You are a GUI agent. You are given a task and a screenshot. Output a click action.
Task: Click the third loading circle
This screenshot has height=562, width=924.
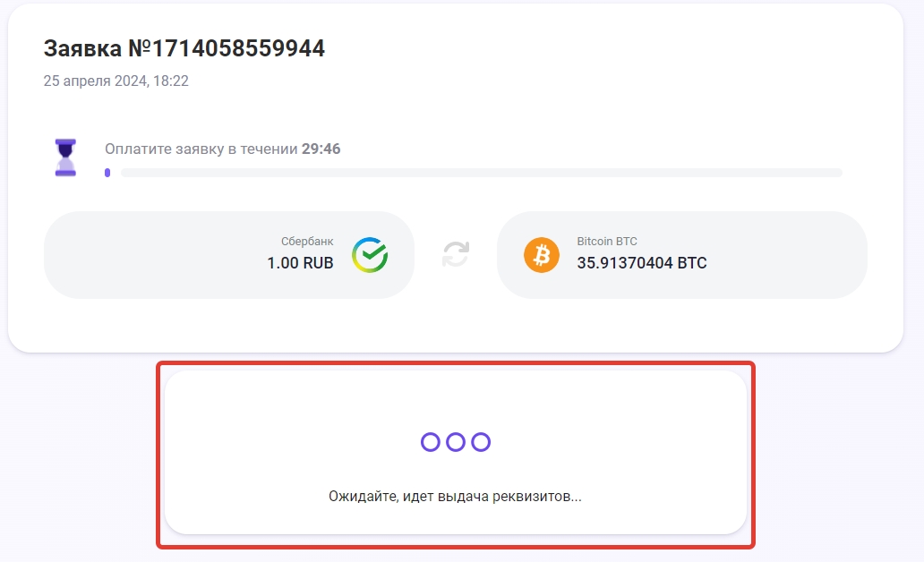481,441
